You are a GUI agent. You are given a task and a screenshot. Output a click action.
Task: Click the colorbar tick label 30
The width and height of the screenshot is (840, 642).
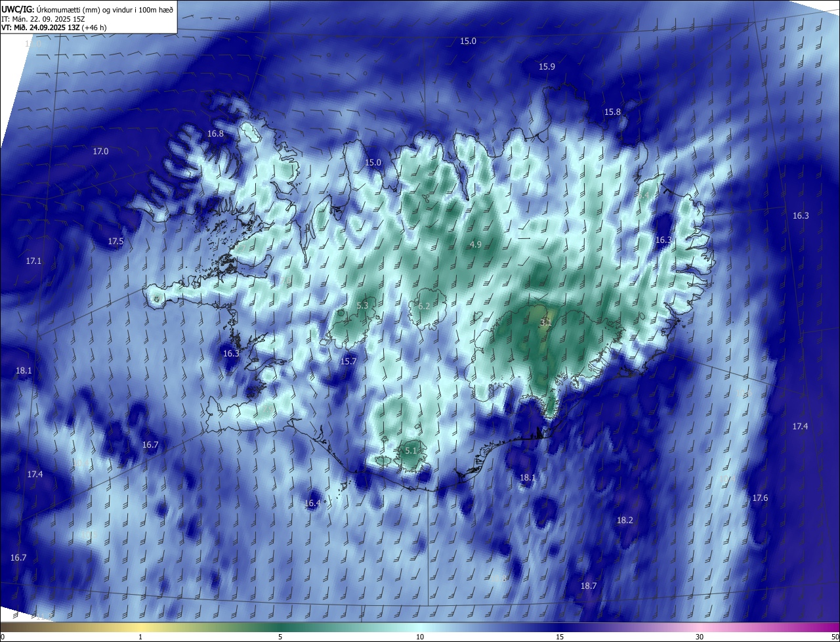(700, 637)
